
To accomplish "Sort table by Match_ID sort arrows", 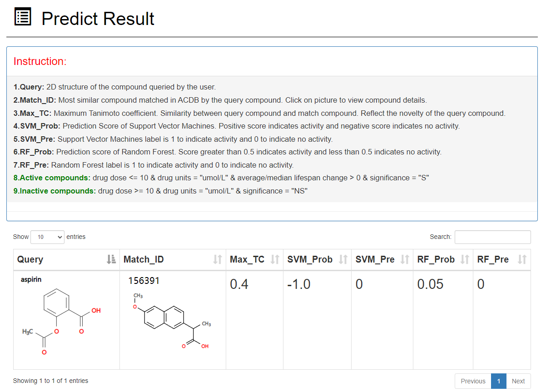I will [218, 259].
